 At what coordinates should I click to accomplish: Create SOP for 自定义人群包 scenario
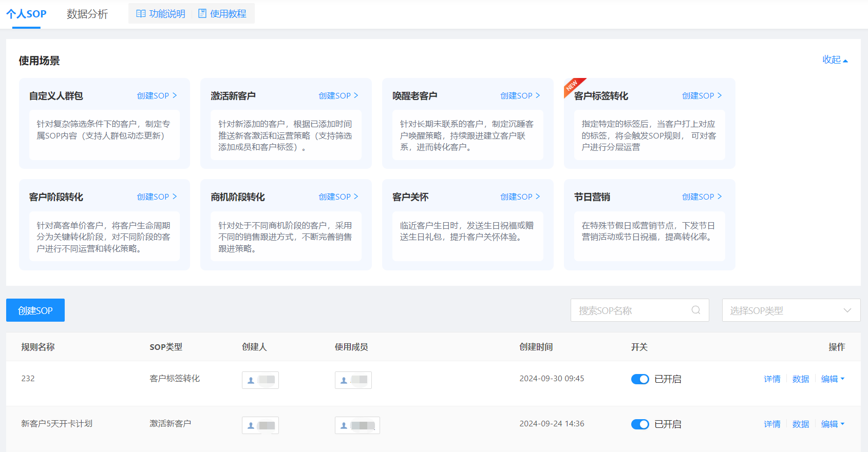(x=157, y=95)
